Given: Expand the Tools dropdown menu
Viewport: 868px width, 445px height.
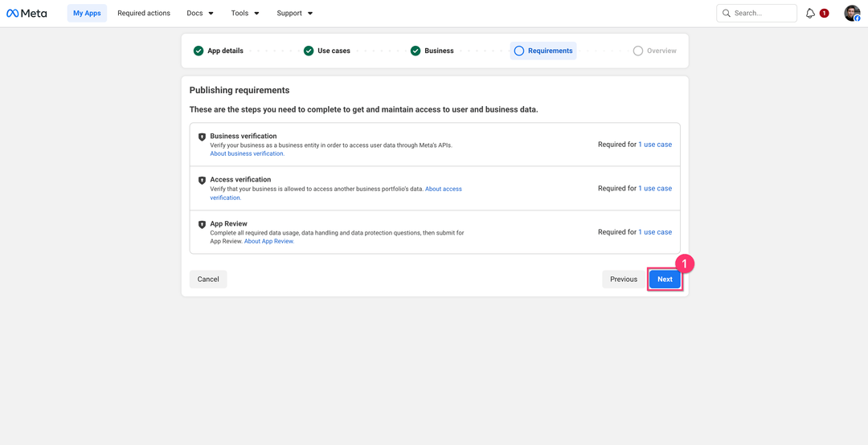Looking at the screenshot, I should [245, 14].
